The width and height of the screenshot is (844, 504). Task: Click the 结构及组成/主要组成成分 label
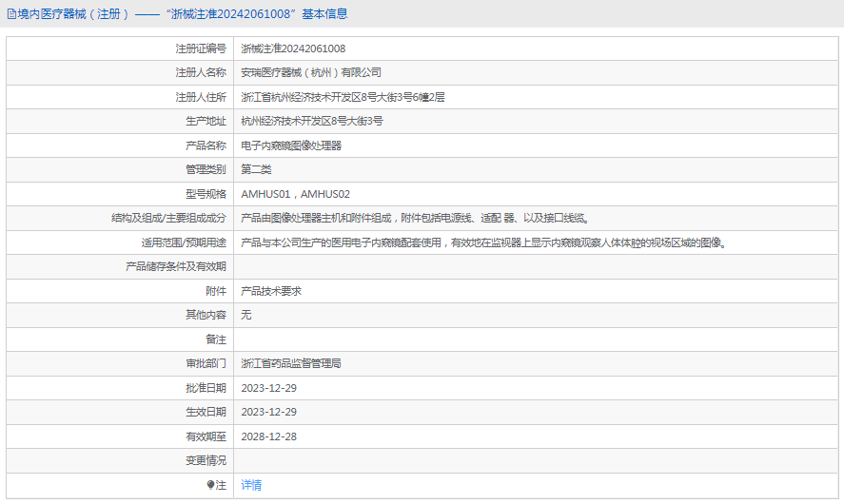(169, 218)
